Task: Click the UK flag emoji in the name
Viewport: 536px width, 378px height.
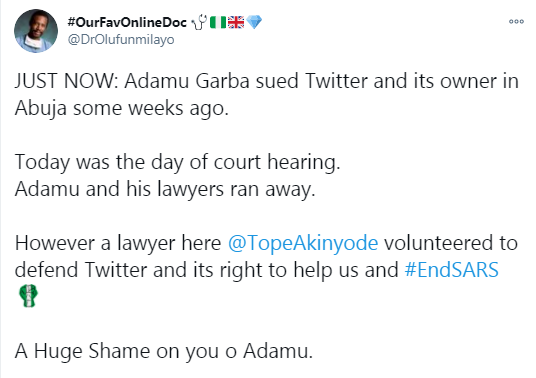Action: pos(236,22)
